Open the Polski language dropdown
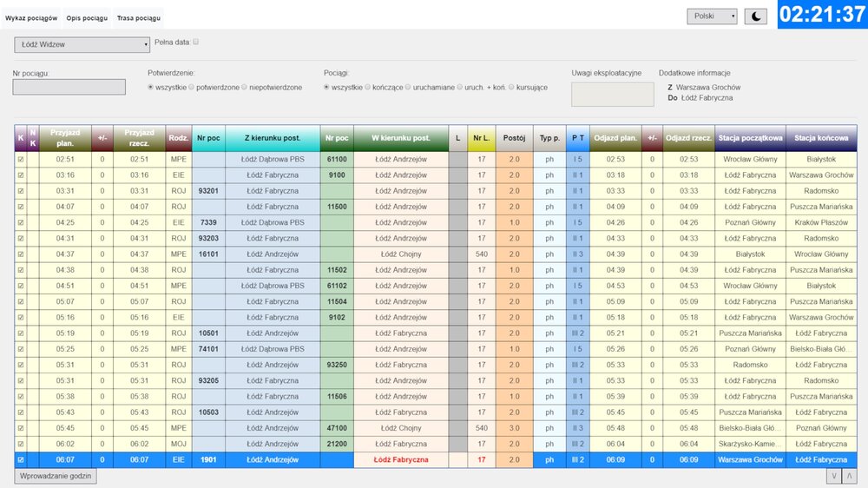Viewport: 868px width, 488px height. (x=711, y=16)
